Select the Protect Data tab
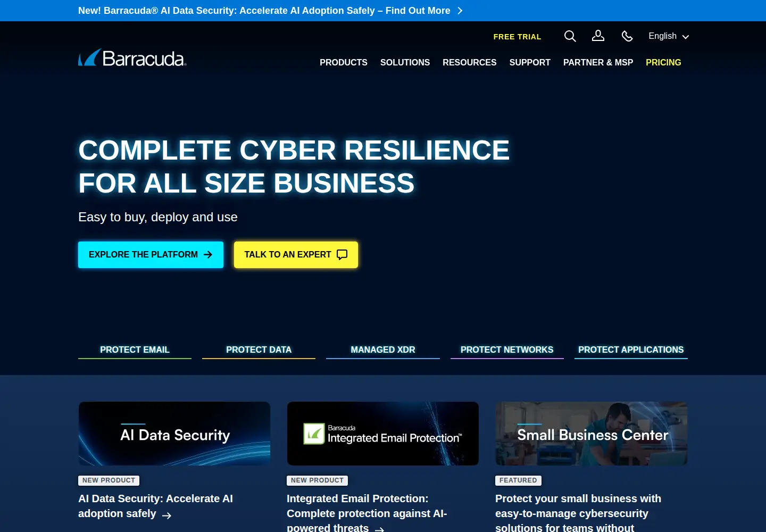 [x=259, y=350]
